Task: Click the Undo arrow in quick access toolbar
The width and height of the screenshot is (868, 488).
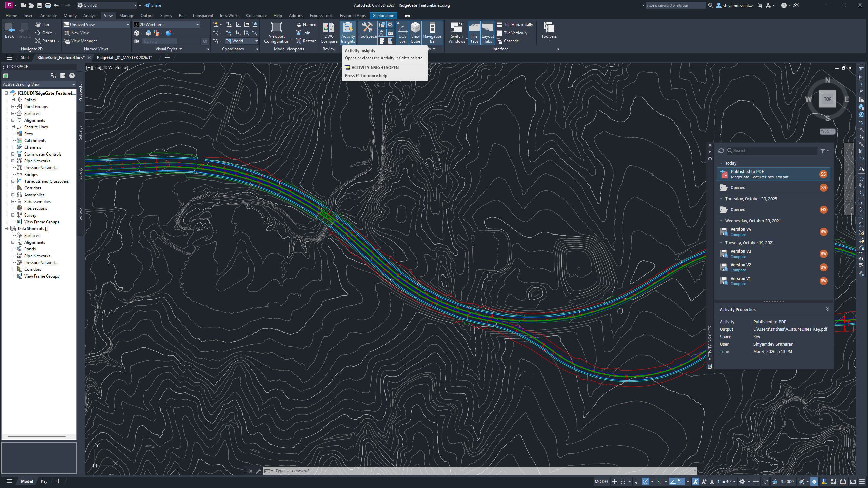Action: [56, 5]
